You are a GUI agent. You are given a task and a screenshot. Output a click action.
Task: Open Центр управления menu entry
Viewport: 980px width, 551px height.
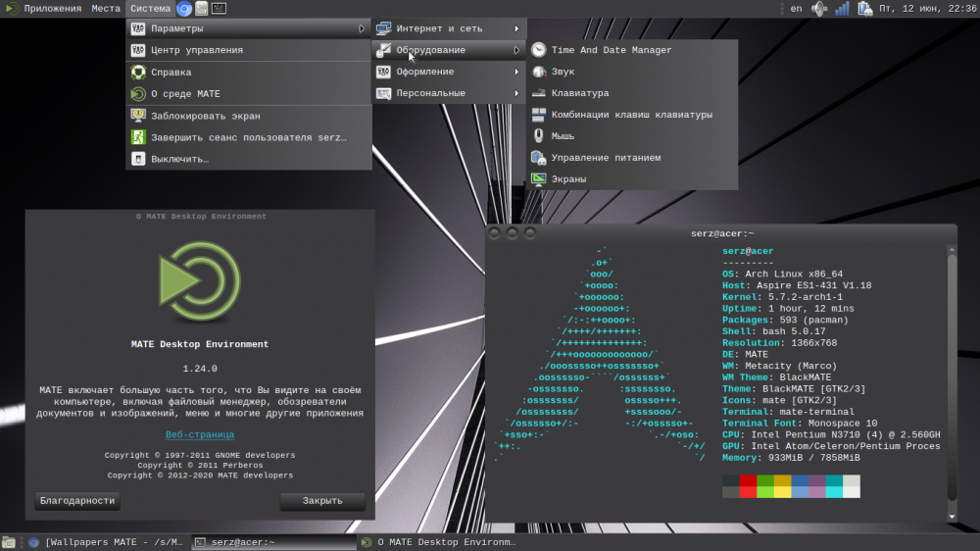[x=249, y=50]
